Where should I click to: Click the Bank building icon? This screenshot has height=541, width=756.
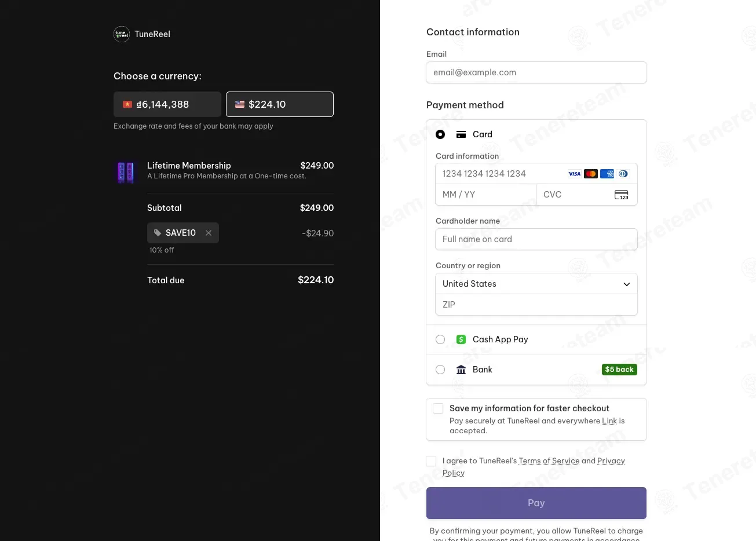[x=461, y=370]
